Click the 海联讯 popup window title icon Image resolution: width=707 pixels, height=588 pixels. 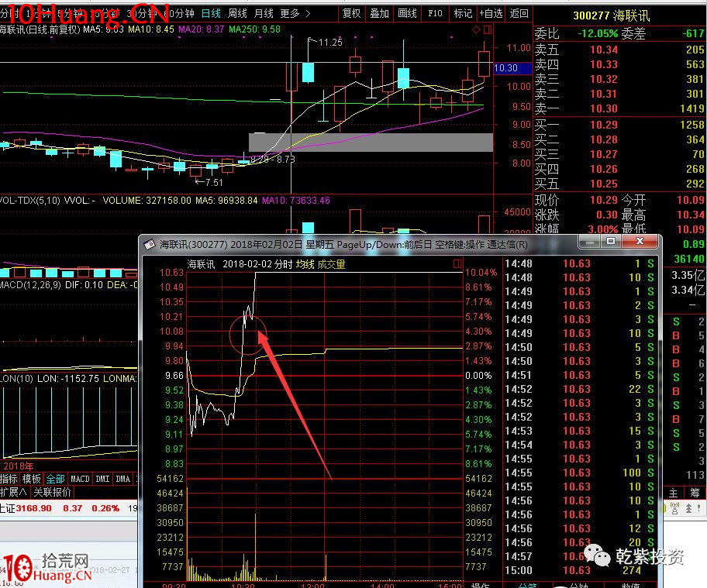pos(150,245)
